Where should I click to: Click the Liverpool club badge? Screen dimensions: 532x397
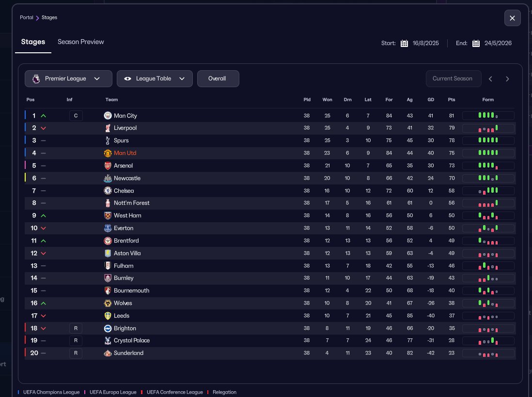pos(108,128)
